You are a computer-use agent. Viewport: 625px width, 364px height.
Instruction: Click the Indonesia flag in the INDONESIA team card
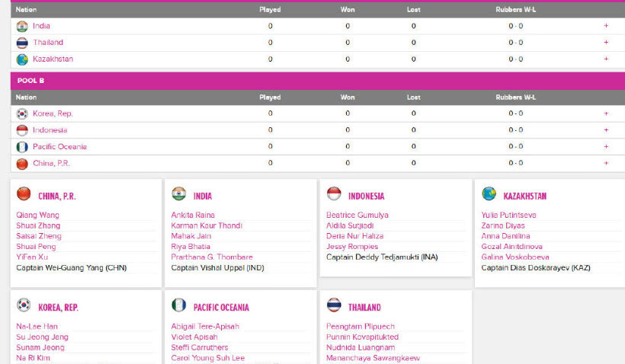pyautogui.click(x=334, y=193)
